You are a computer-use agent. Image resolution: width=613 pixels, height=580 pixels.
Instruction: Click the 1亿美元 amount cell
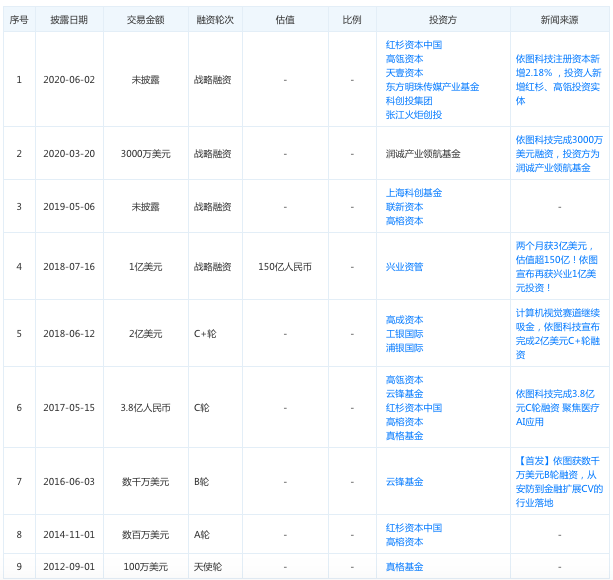coord(145,267)
